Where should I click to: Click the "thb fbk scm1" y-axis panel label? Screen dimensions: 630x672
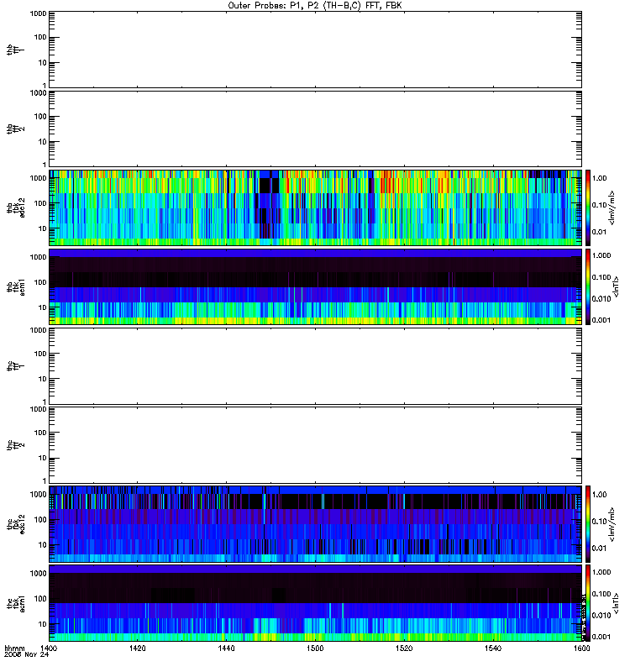click(x=15, y=286)
